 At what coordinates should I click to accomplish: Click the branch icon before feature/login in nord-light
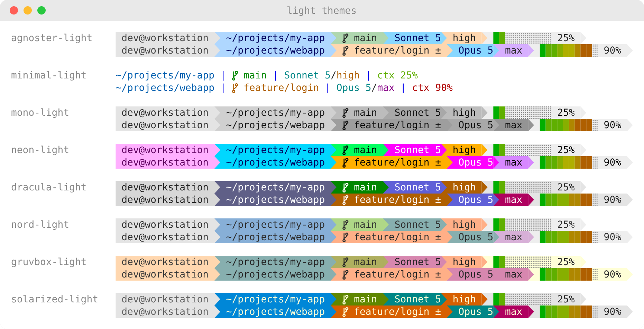pyautogui.click(x=345, y=237)
